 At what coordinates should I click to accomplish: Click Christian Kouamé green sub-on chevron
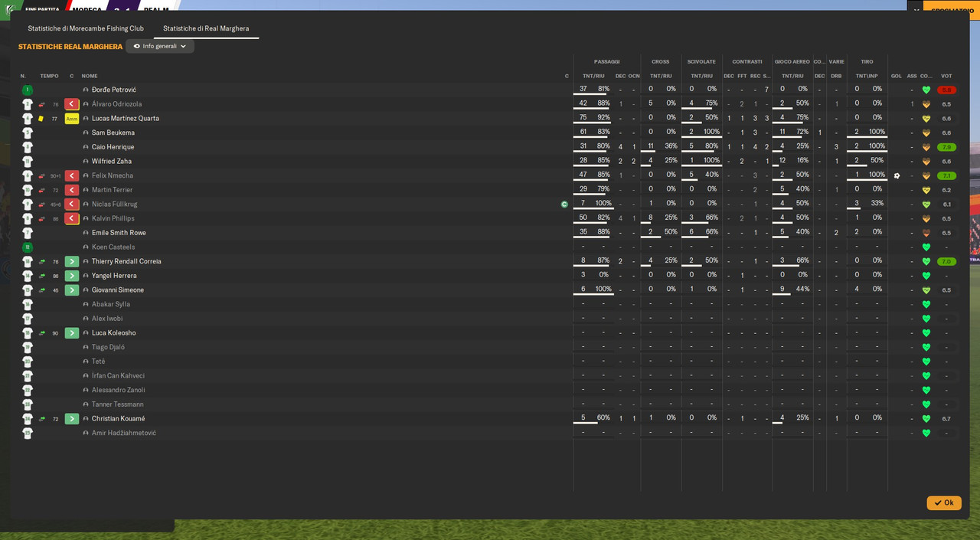(x=72, y=419)
